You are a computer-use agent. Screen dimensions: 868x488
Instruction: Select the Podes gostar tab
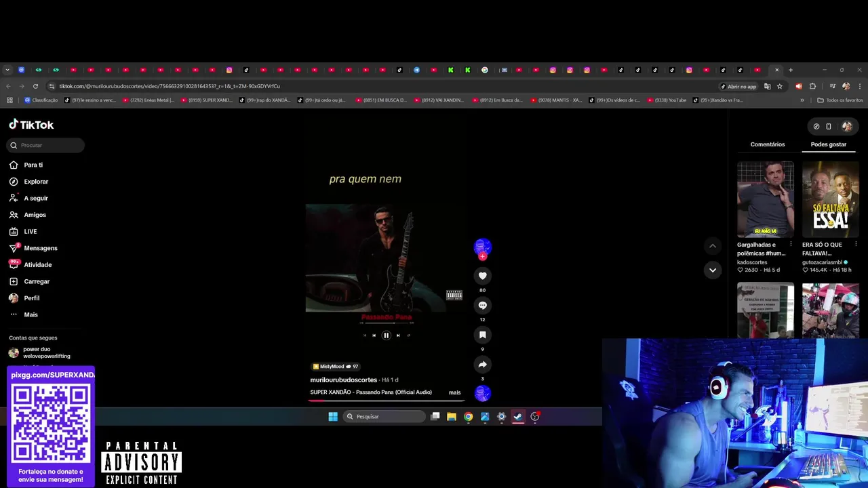(829, 144)
